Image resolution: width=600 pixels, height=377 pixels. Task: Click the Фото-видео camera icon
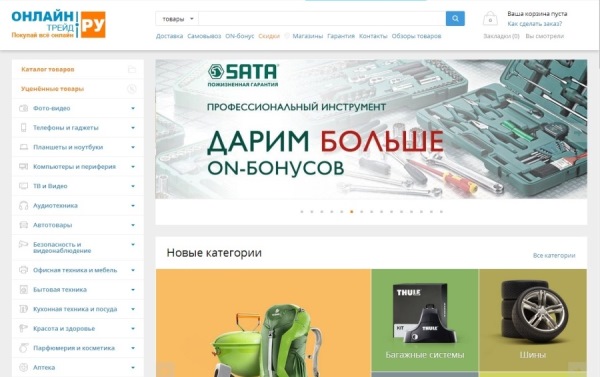(23, 108)
